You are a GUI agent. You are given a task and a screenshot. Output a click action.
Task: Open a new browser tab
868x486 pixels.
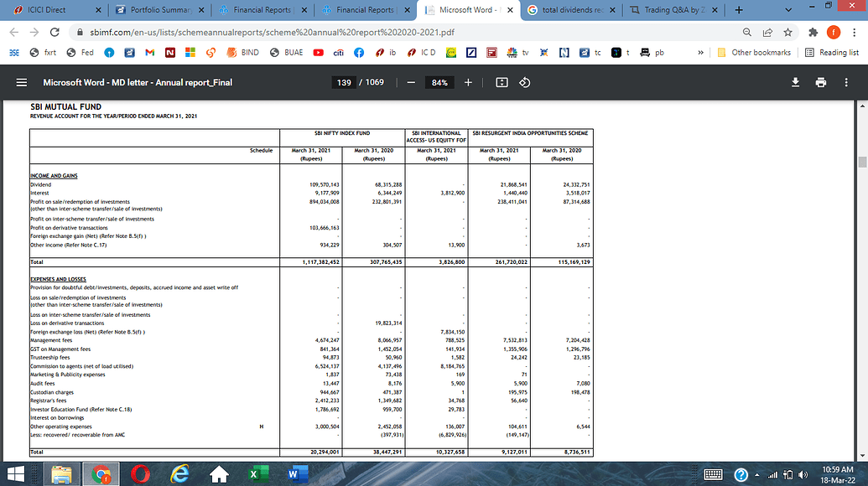(737, 11)
